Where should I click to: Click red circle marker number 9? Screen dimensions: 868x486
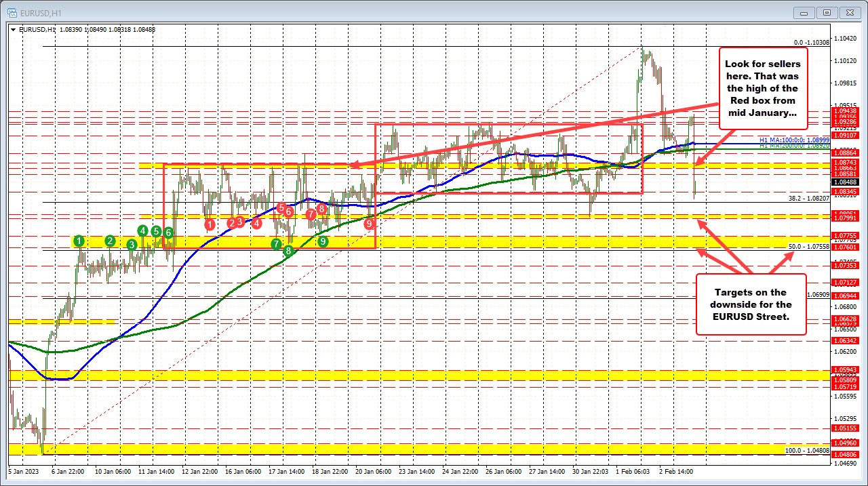[370, 223]
